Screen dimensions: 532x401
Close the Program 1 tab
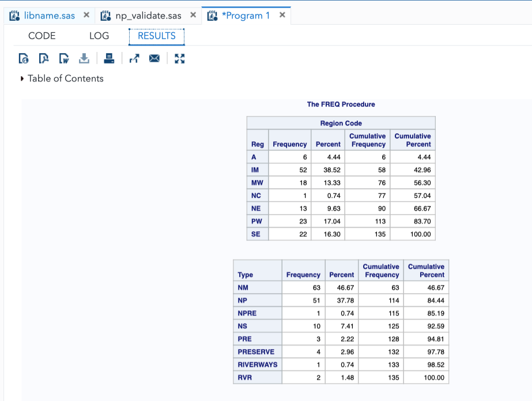pos(282,15)
